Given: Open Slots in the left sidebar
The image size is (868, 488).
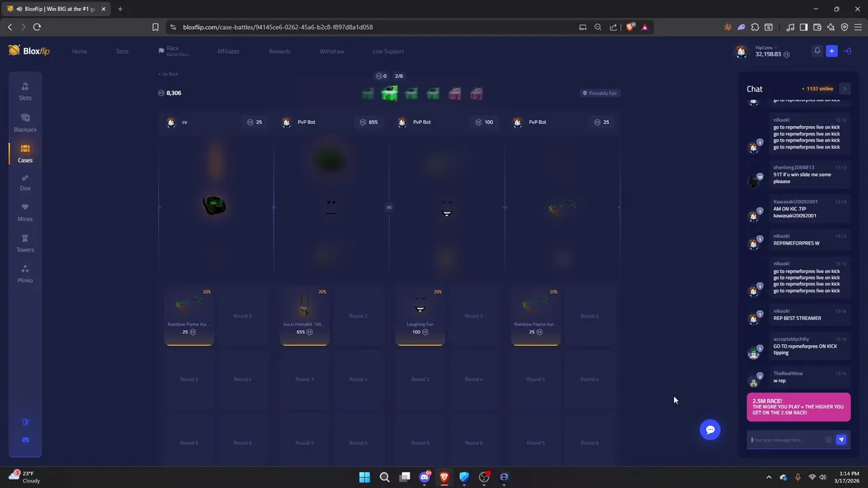Looking at the screenshot, I should (x=25, y=91).
